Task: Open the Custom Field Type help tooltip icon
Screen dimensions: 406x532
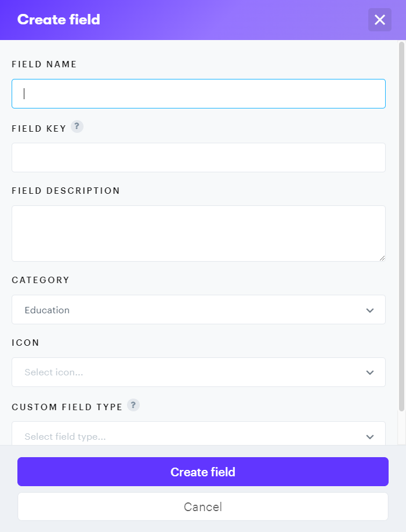Action: pyautogui.click(x=133, y=405)
